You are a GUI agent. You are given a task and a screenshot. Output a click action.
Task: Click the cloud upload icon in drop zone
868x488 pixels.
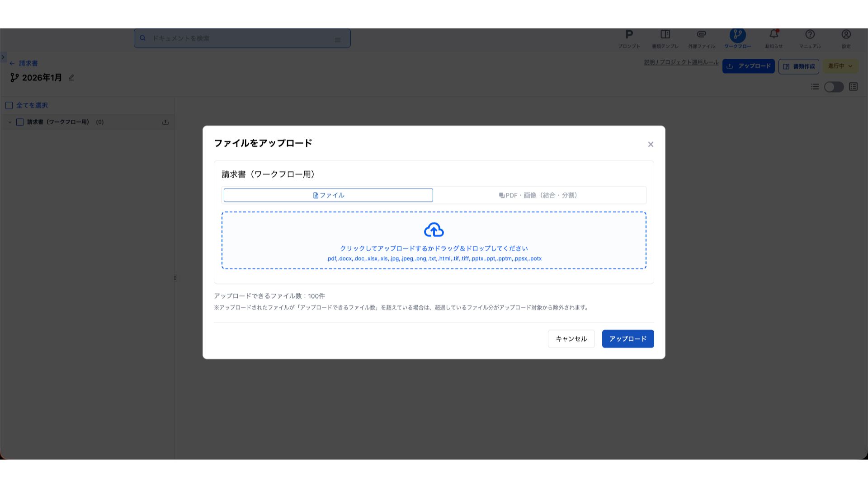(x=434, y=230)
